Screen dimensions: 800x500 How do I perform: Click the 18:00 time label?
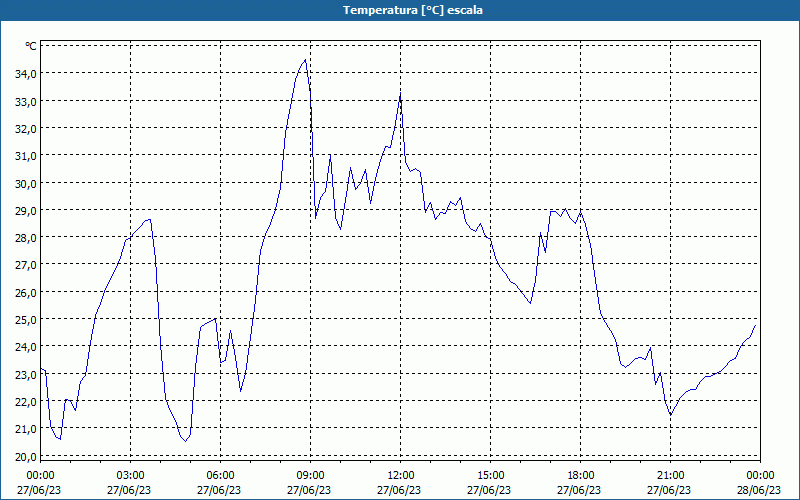581,476
